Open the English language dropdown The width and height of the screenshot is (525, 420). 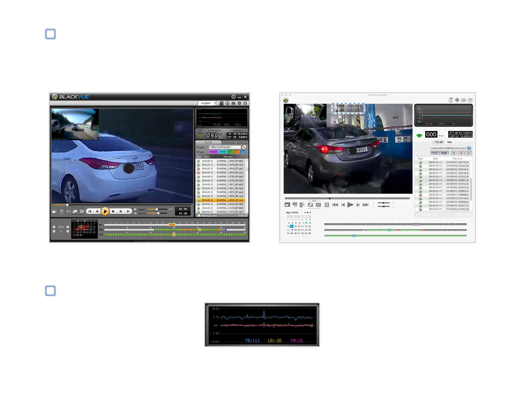tap(207, 103)
